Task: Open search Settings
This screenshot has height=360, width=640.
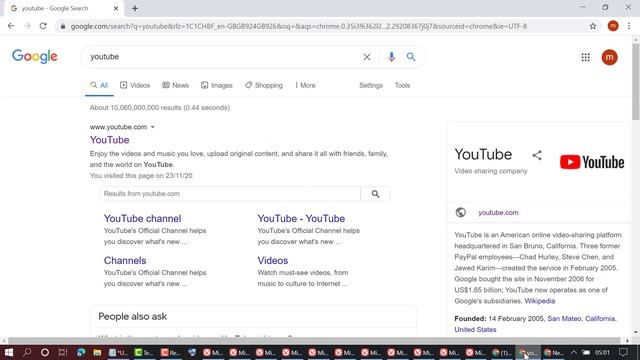Action: click(371, 85)
